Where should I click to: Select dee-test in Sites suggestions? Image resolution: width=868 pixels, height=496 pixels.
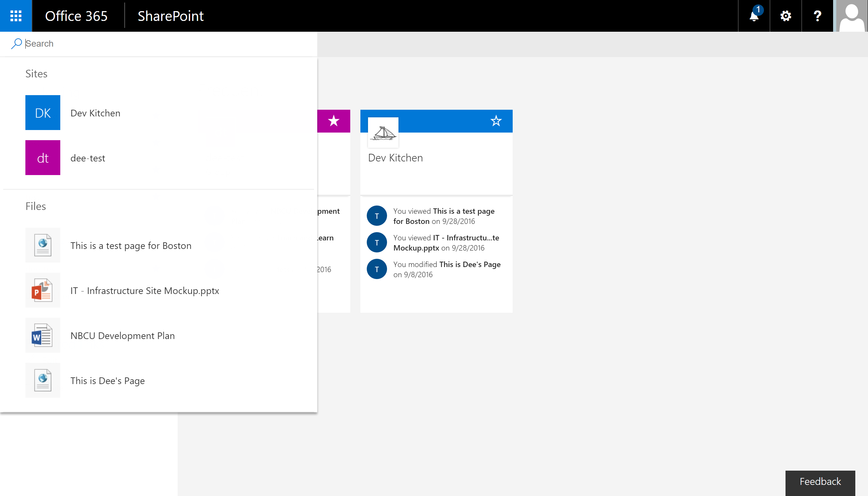point(159,158)
